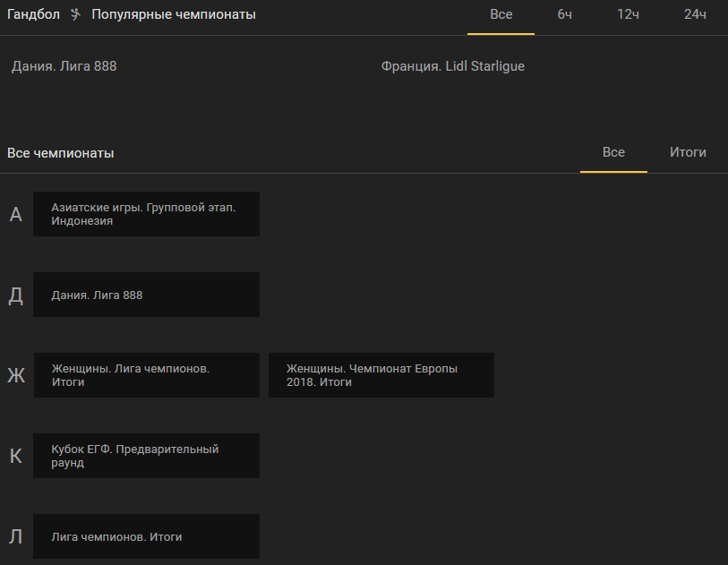This screenshot has height=565, width=728.
Task: Open Азиатские игры. Групповой этап. Индонезия
Action: pos(146,214)
